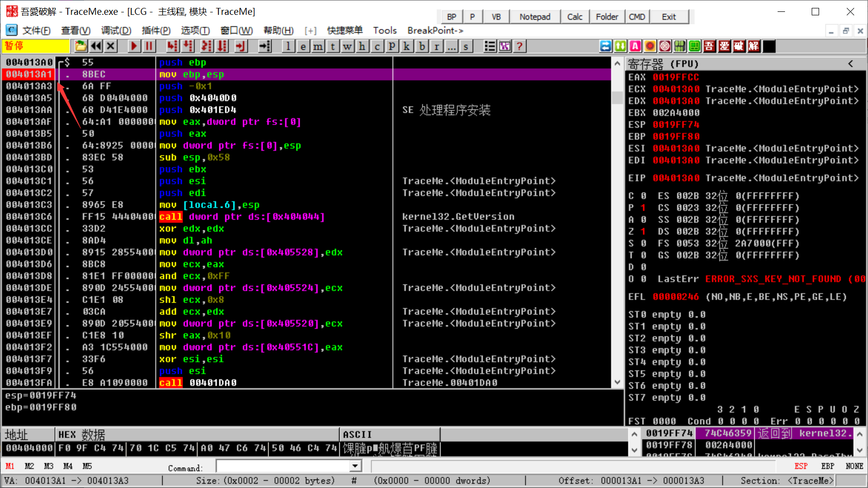868x488 pixels.
Task: Open Memory map with the 'm' button
Action: click(318, 46)
